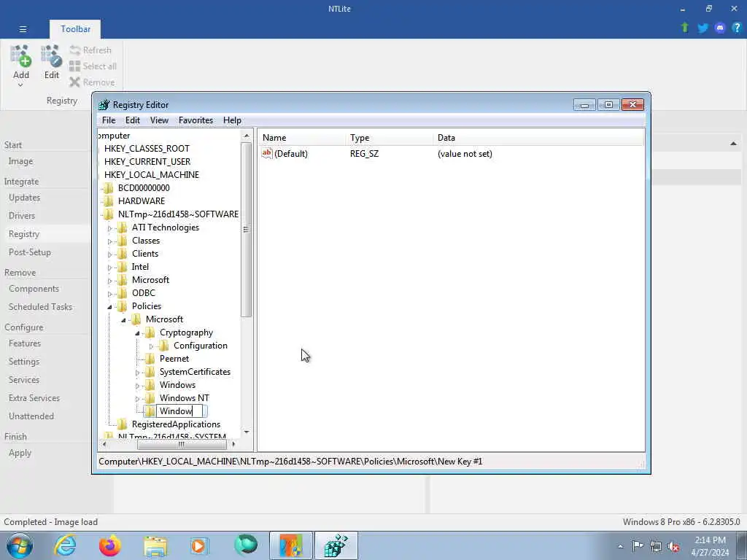This screenshot has width=747, height=560.
Task: Open the Updates page in NTLite sidebar
Action: point(24,198)
